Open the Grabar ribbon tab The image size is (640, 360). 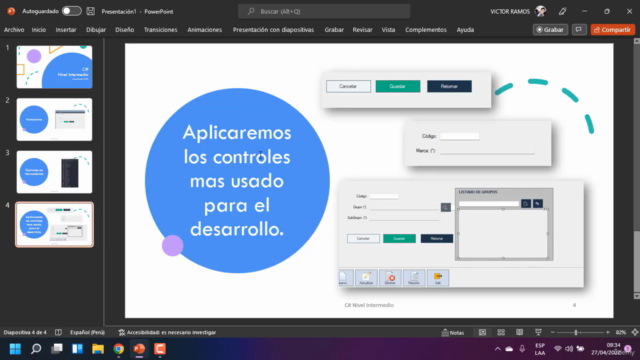(x=334, y=30)
